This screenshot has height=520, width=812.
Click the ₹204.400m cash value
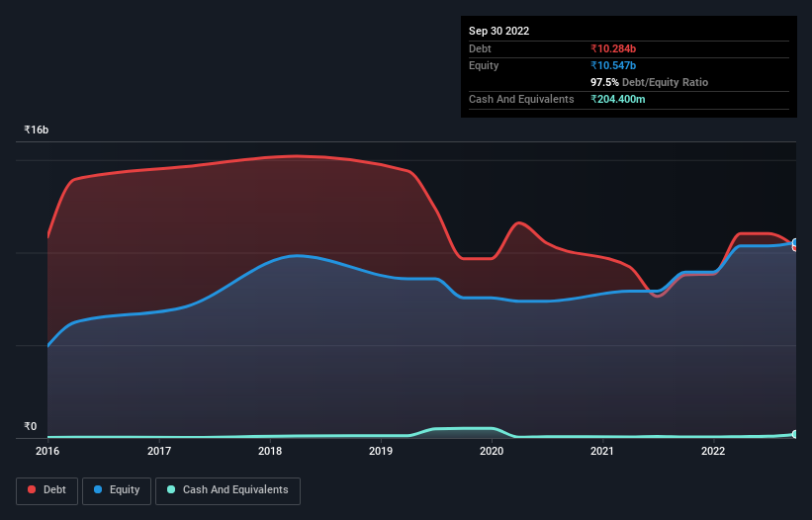618,99
